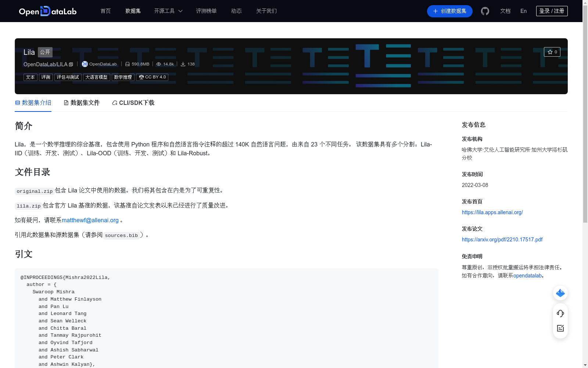
Task: Click the 文本 tag
Action: pyautogui.click(x=31, y=77)
